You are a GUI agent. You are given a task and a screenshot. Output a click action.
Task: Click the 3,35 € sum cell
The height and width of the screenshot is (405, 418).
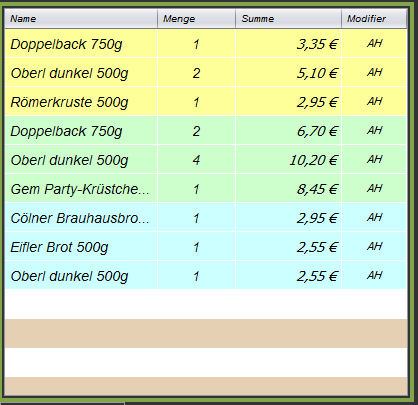[289, 44]
